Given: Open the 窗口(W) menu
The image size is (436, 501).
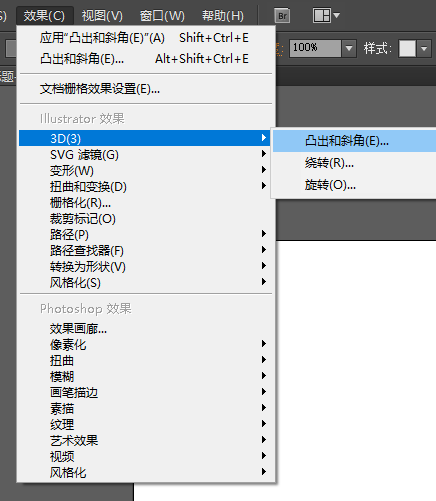Looking at the screenshot, I should 162,16.
